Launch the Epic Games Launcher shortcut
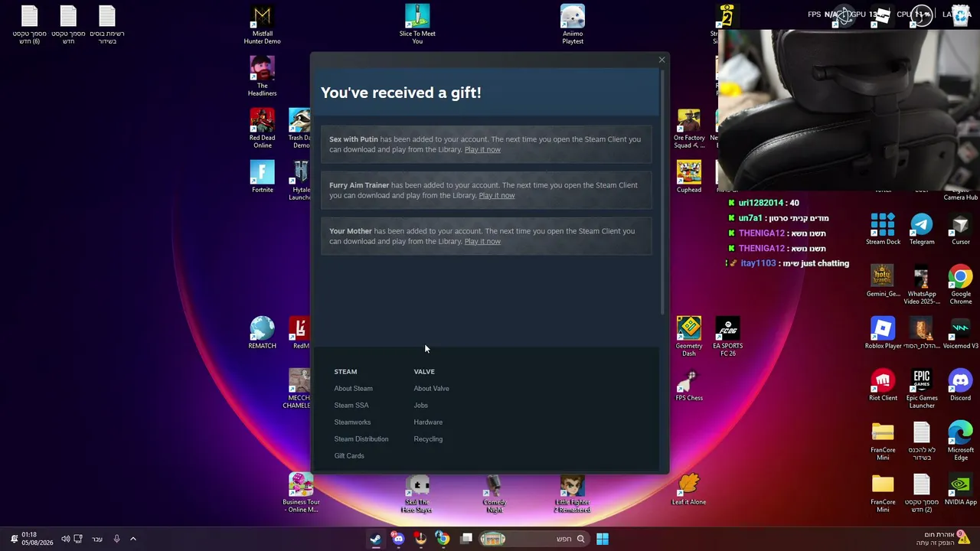Screen dimensions: 980x551 click(x=922, y=389)
